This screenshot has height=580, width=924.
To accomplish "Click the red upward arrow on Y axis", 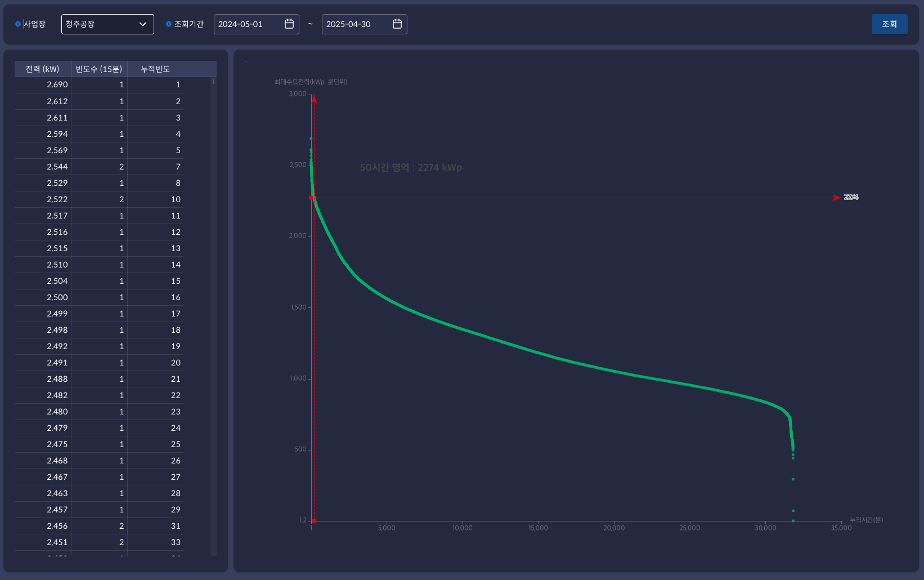I will (x=314, y=100).
